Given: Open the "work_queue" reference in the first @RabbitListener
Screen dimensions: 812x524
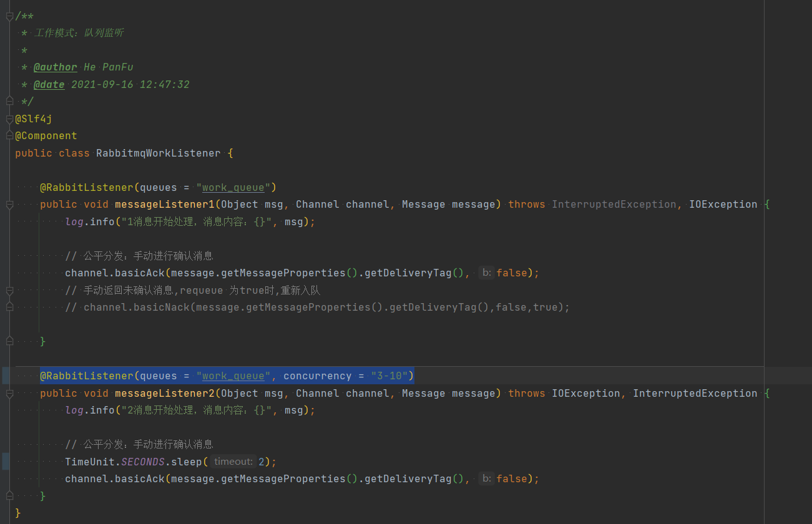Looking at the screenshot, I should coord(233,187).
